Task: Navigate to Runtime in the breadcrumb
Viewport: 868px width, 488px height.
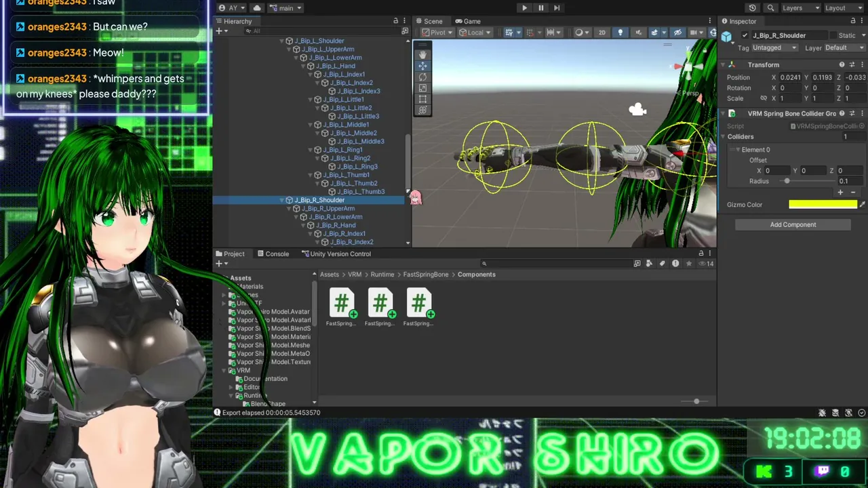Action: coord(382,274)
